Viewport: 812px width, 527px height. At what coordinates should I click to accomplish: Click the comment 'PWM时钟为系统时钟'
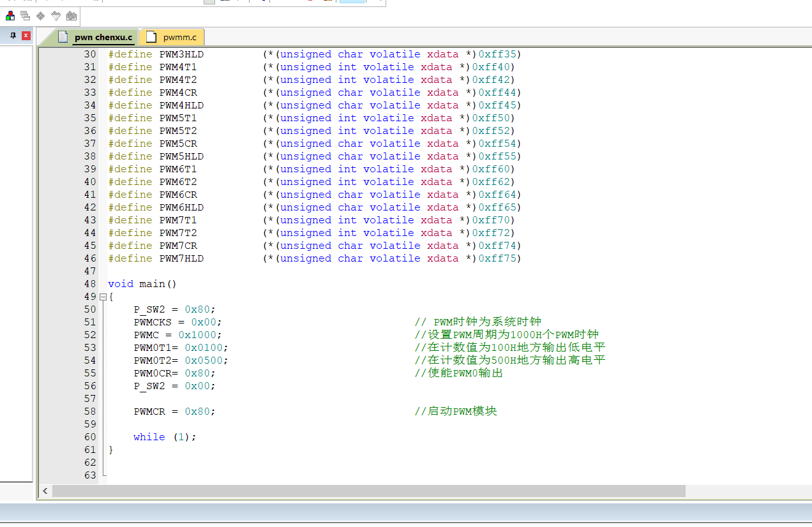click(487, 322)
